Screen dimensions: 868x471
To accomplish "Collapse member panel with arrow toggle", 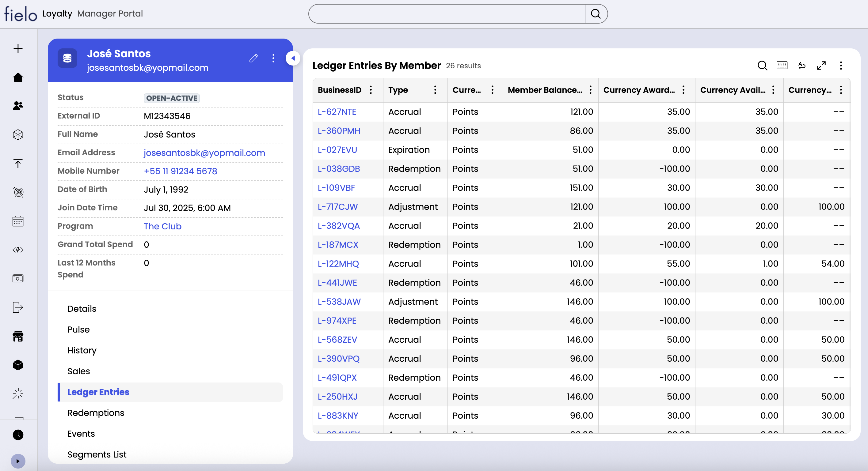I will 293,58.
